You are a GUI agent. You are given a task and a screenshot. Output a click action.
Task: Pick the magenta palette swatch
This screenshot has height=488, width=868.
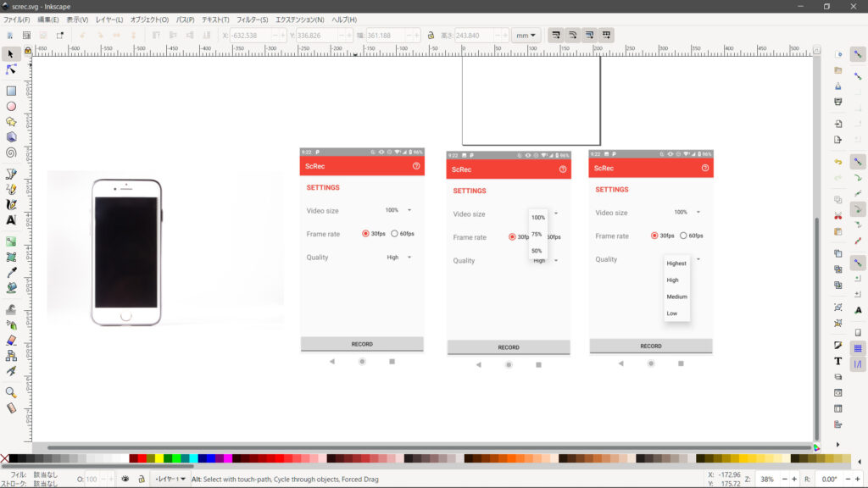(227, 458)
